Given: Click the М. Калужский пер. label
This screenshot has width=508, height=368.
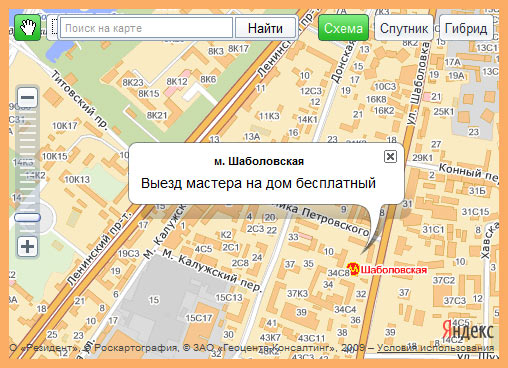Looking at the screenshot, I should tap(212, 269).
